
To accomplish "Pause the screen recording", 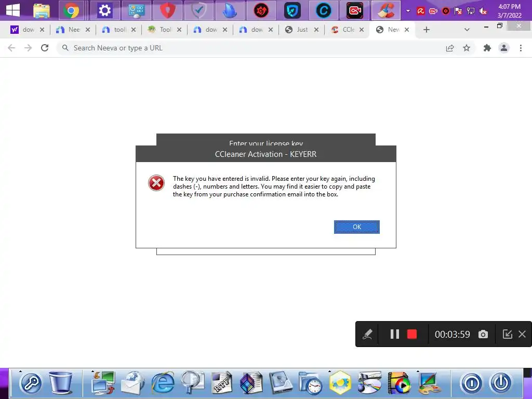I will click(x=395, y=334).
